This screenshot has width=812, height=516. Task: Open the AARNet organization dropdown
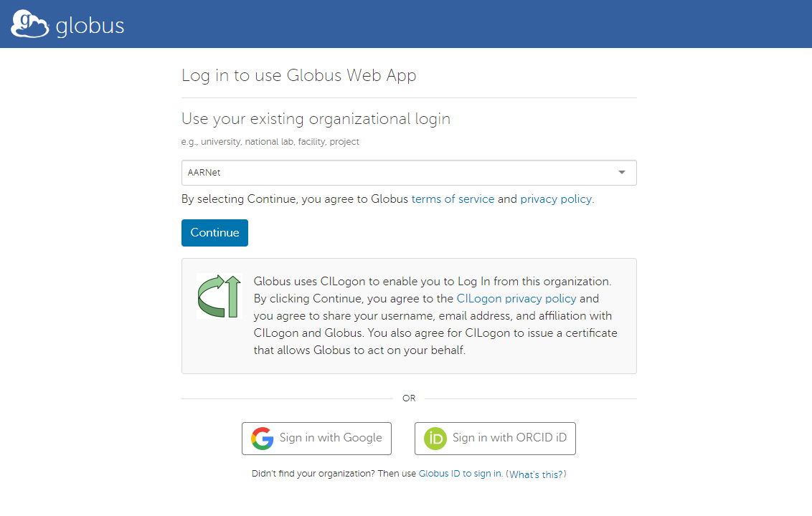tap(409, 172)
